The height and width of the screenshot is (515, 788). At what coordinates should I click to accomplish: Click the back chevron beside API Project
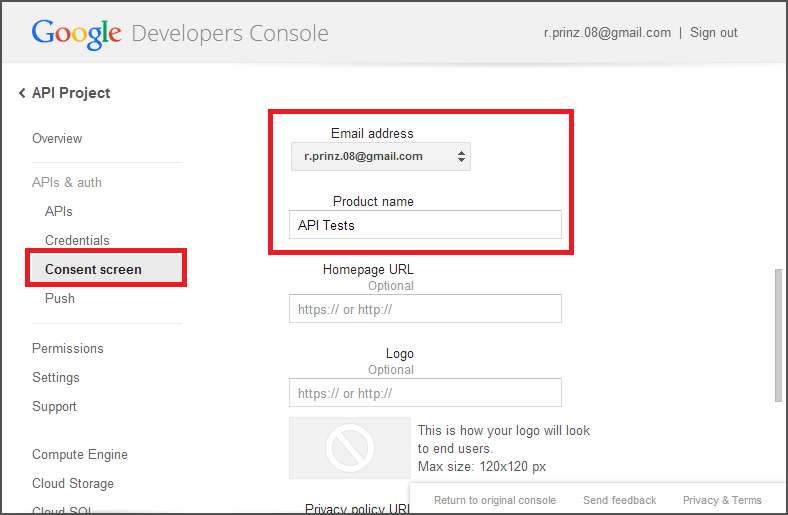[22, 93]
